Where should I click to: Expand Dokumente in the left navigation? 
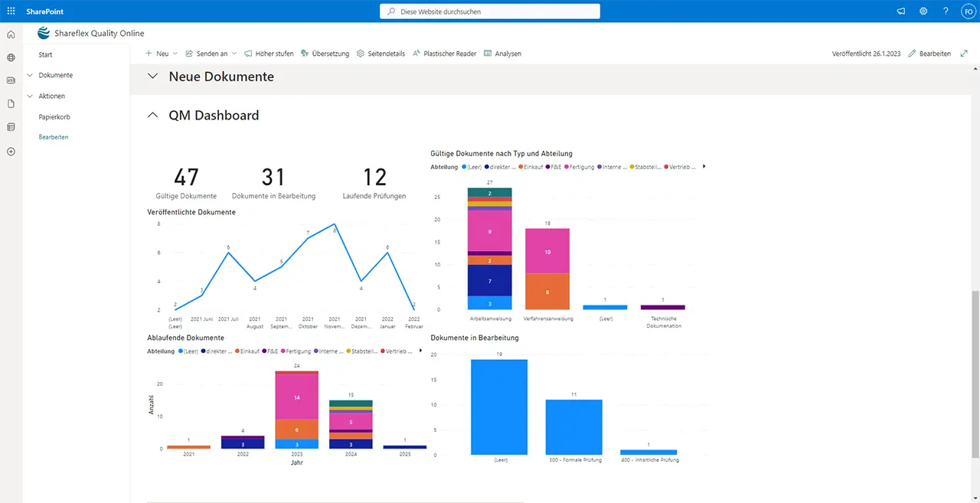tap(30, 75)
